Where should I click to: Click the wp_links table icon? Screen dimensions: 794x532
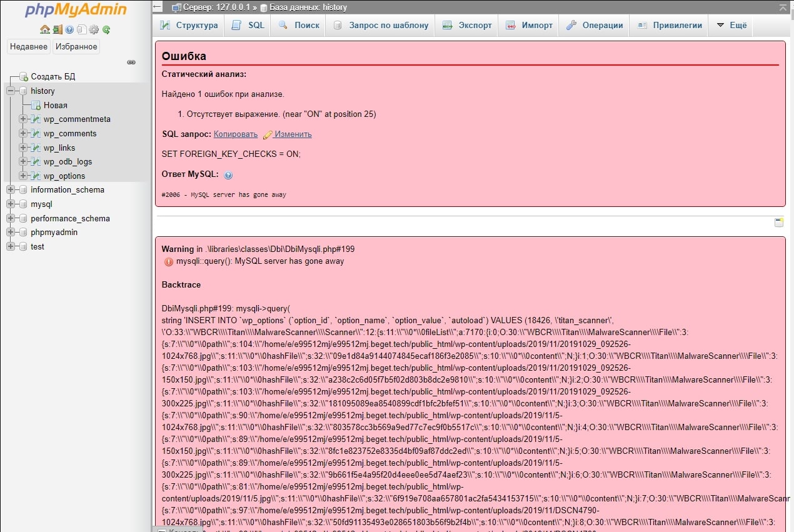tap(36, 148)
